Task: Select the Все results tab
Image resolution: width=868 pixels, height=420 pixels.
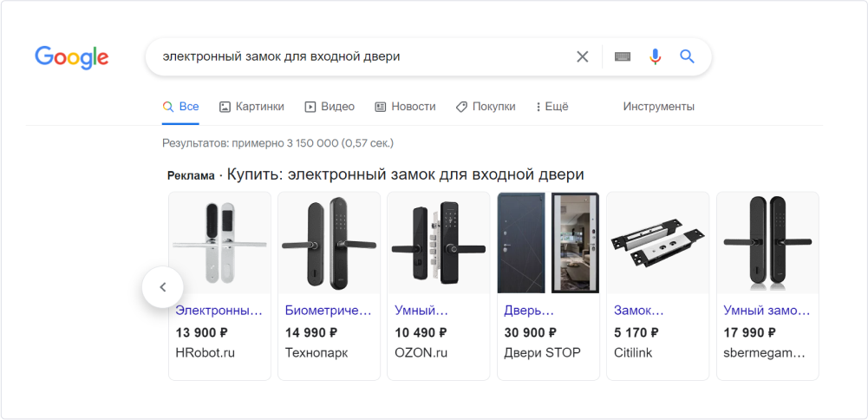Action: (181, 107)
